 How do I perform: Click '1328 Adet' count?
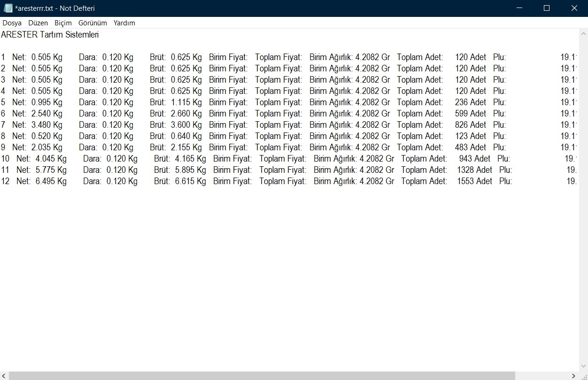475,170
